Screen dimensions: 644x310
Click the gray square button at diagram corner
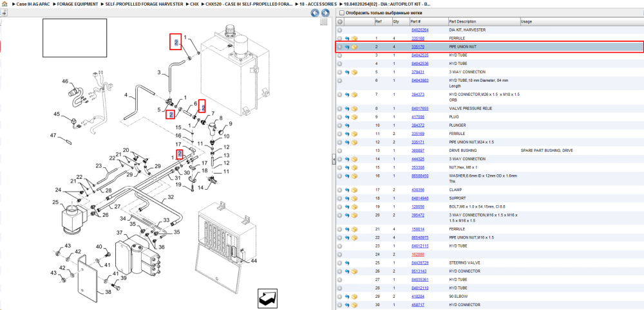[x=324, y=22]
